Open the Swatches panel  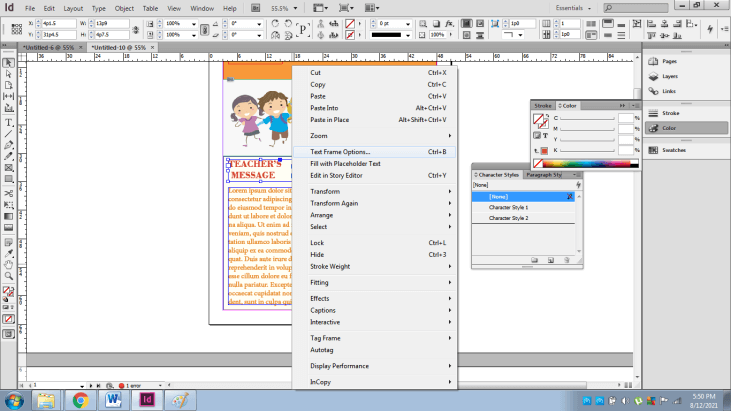[672, 150]
